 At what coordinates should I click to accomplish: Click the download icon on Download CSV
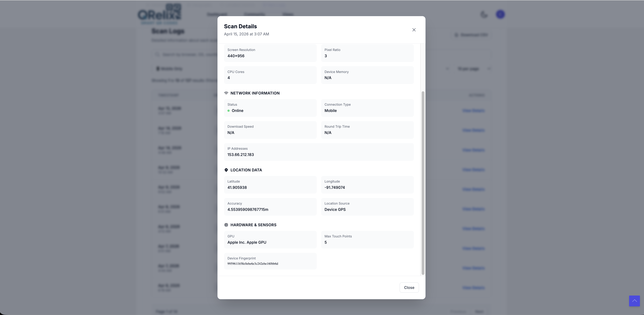[456, 35]
